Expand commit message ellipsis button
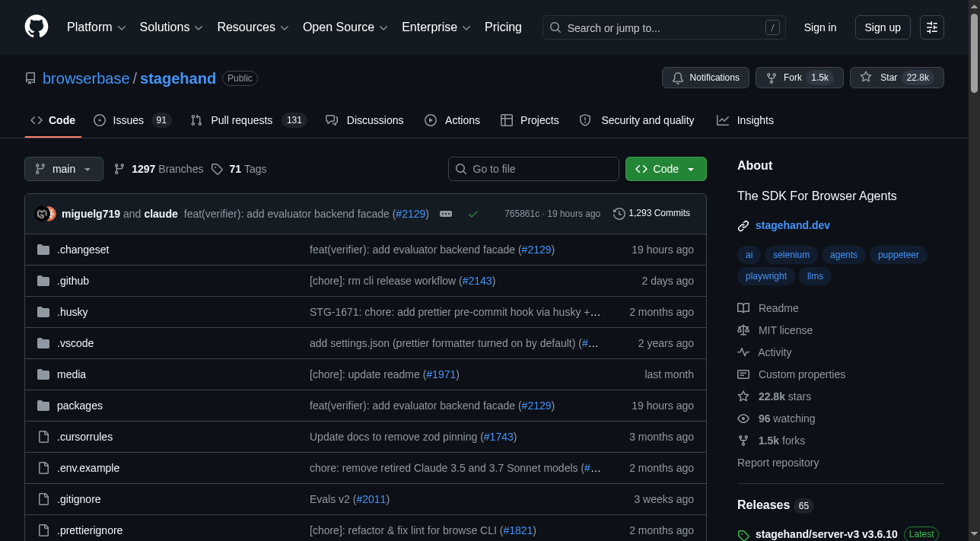 [x=446, y=214]
